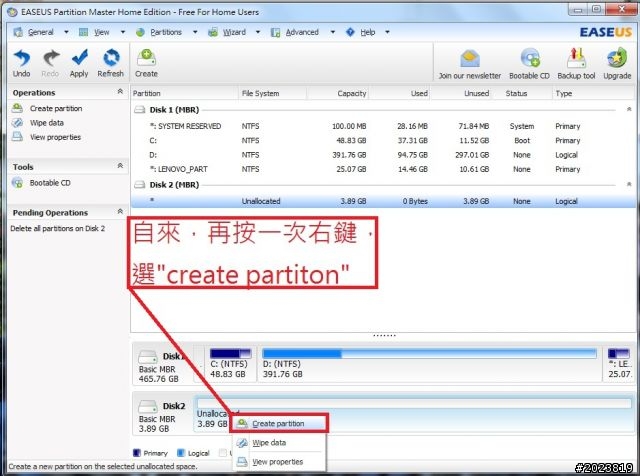Click the Help menu question icon
Viewport: 640px width, 476px height.
[x=350, y=32]
